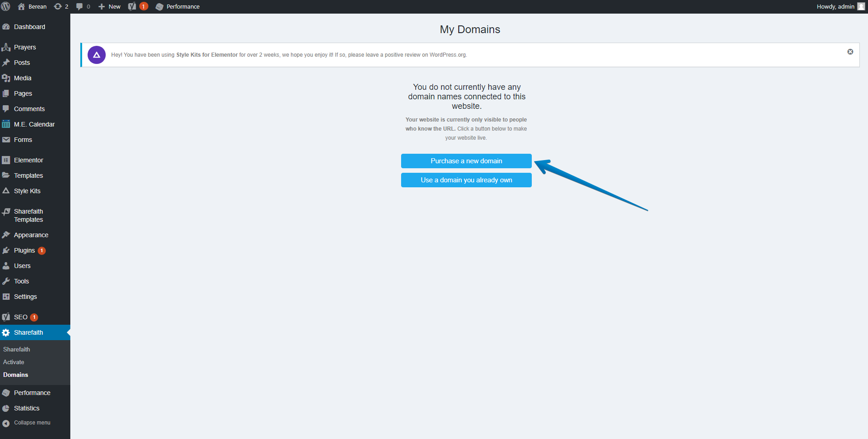This screenshot has height=439, width=868.
Task: Open the comments bubble in admin bar
Action: [x=83, y=6]
